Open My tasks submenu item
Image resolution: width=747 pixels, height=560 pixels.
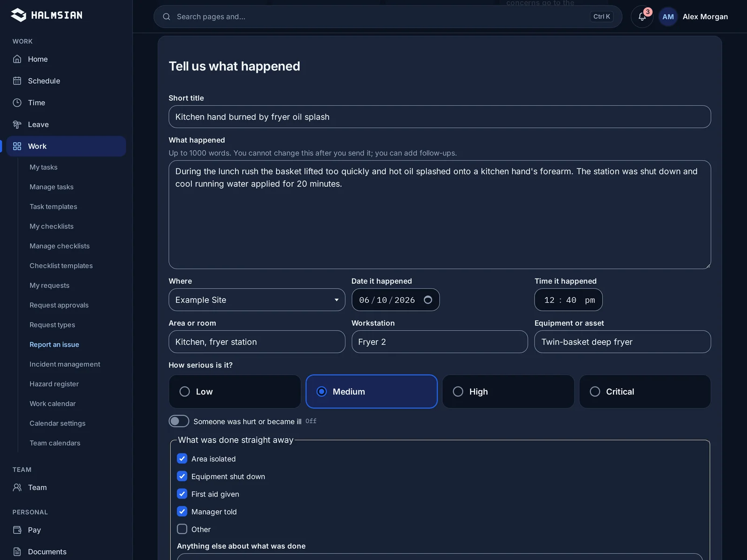(43, 167)
